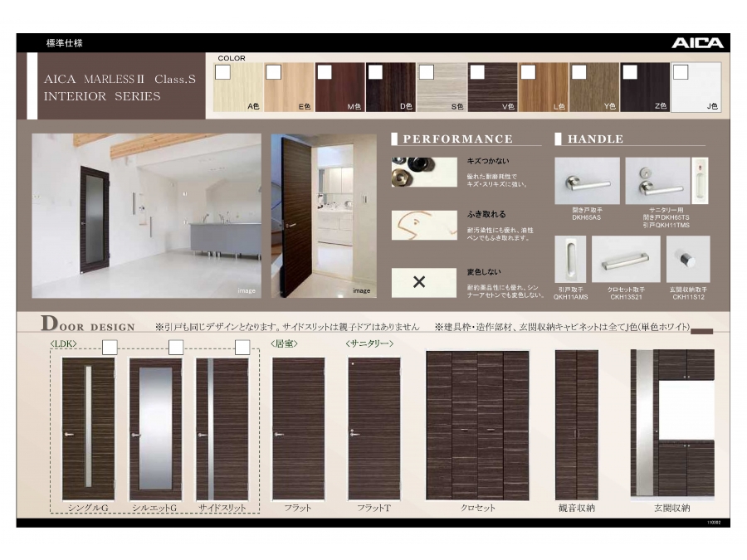Check the box on the D色 color sample
Screen dimensions: 747x560
375,72
